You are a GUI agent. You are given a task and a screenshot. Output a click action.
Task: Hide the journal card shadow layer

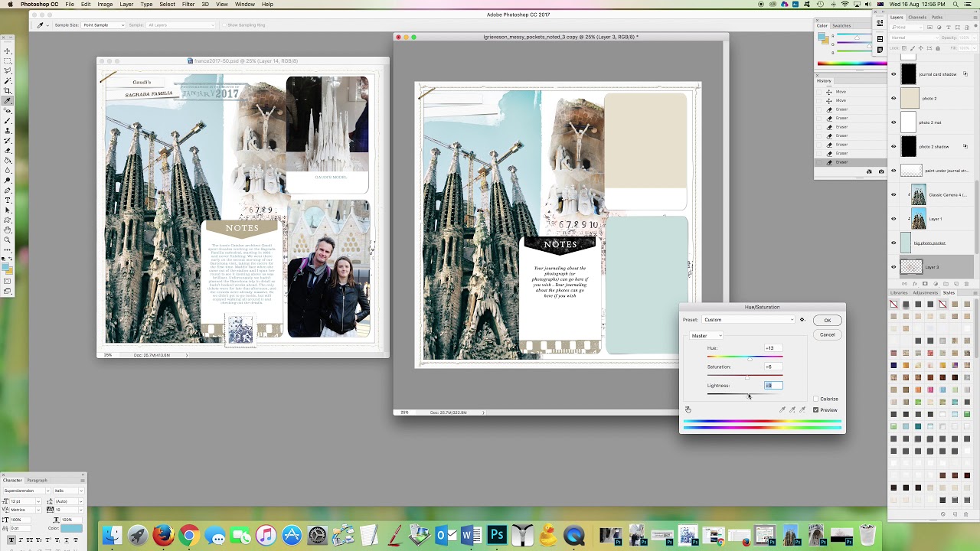coord(893,74)
